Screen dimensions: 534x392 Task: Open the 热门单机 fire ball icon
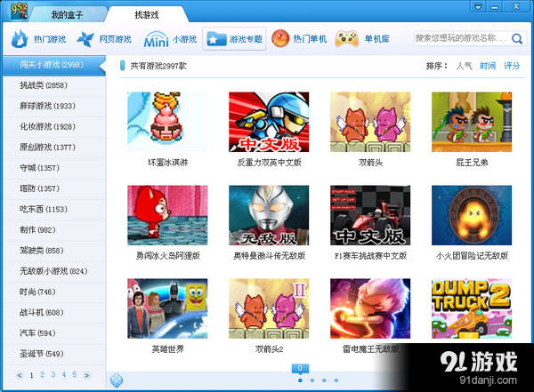pos(280,38)
